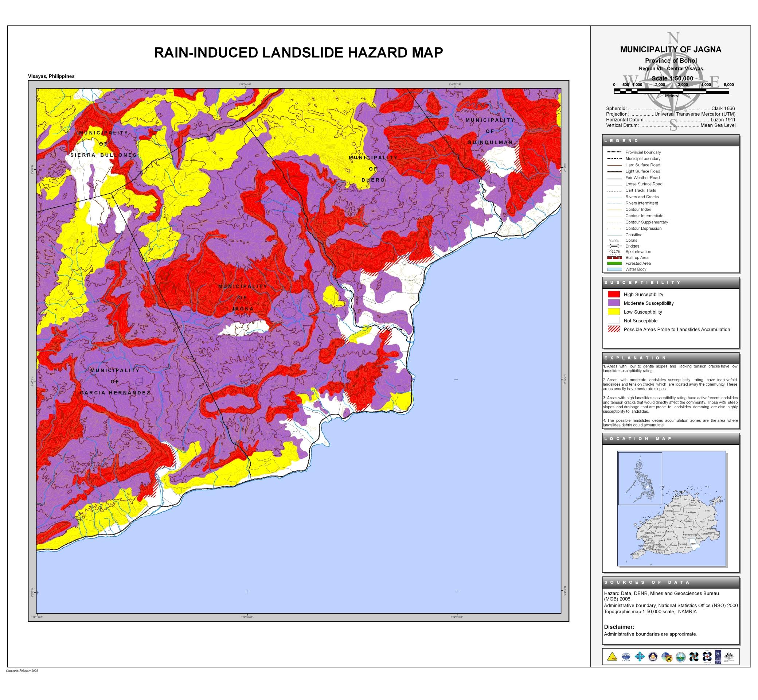The width and height of the screenshot is (758, 700).
Task: Click the Municipality of Jagna map label
Action: click(242, 297)
